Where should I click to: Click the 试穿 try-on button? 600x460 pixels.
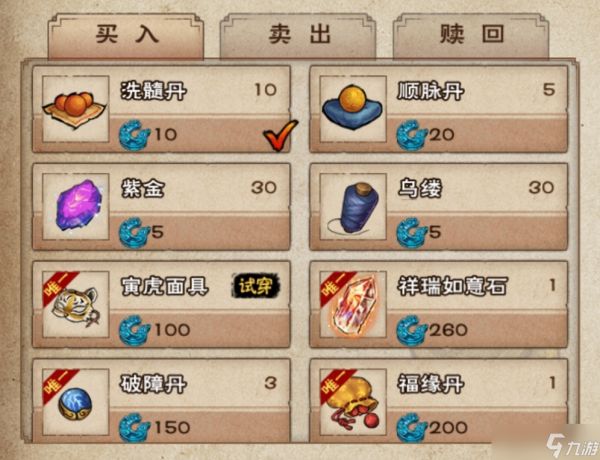point(256,286)
